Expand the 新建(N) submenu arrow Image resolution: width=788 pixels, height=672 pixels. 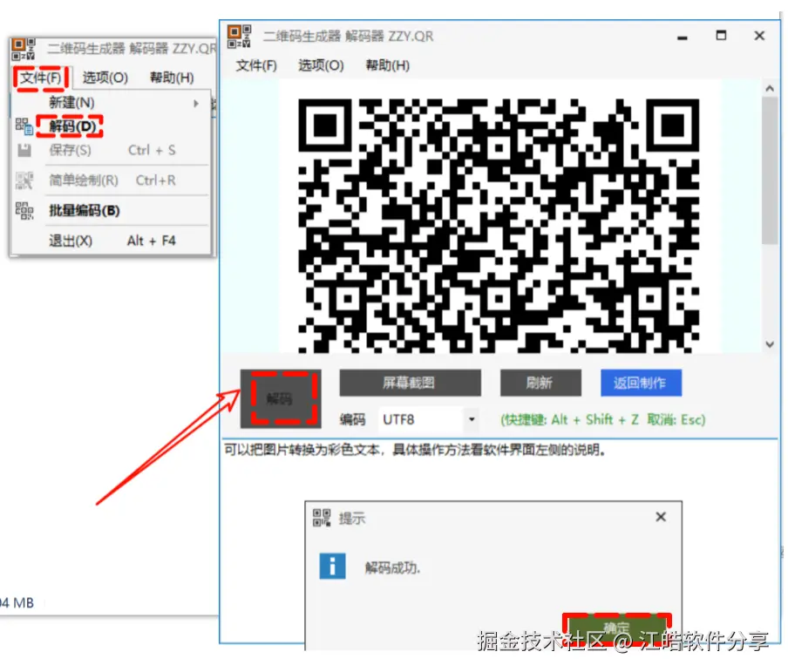196,104
